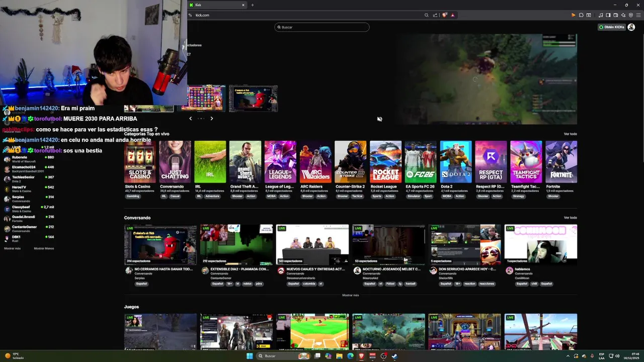Click the kick.com address bar
The height and width of the screenshot is (362, 644).
[x=307, y=15]
